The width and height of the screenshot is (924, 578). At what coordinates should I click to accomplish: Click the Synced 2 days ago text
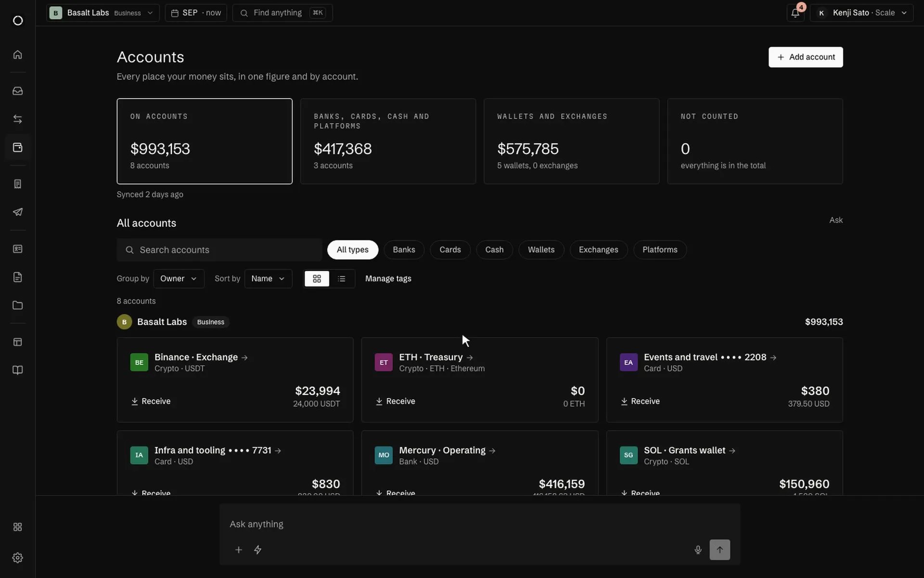[x=150, y=194]
